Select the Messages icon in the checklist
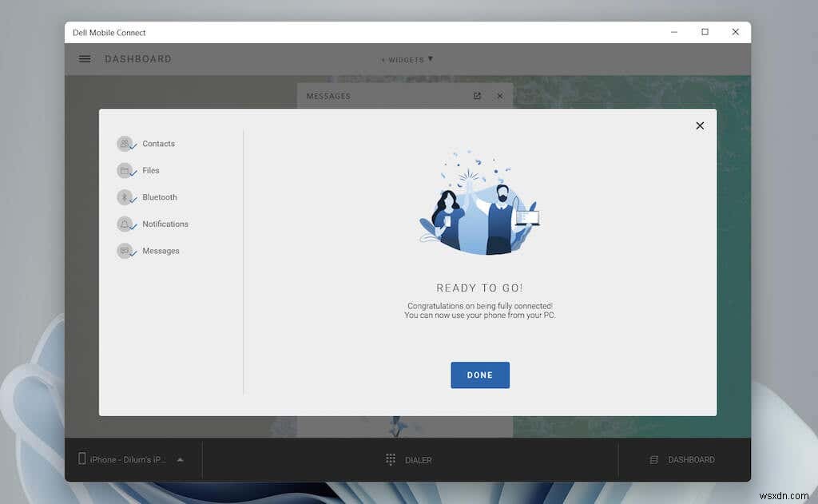The height and width of the screenshot is (504, 818). click(x=125, y=251)
